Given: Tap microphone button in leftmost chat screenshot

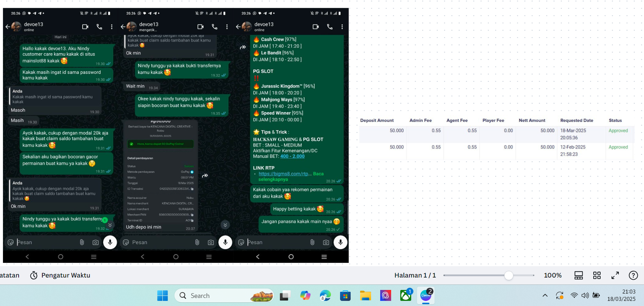Looking at the screenshot, I should coord(110,242).
